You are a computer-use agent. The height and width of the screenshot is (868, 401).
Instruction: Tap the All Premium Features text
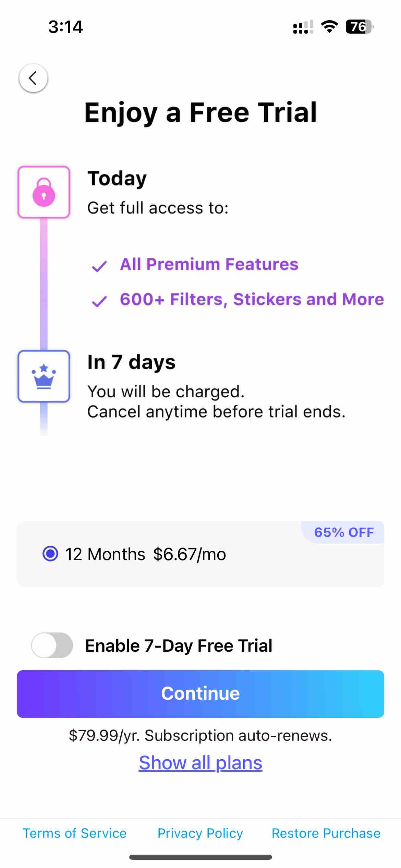pos(209,264)
